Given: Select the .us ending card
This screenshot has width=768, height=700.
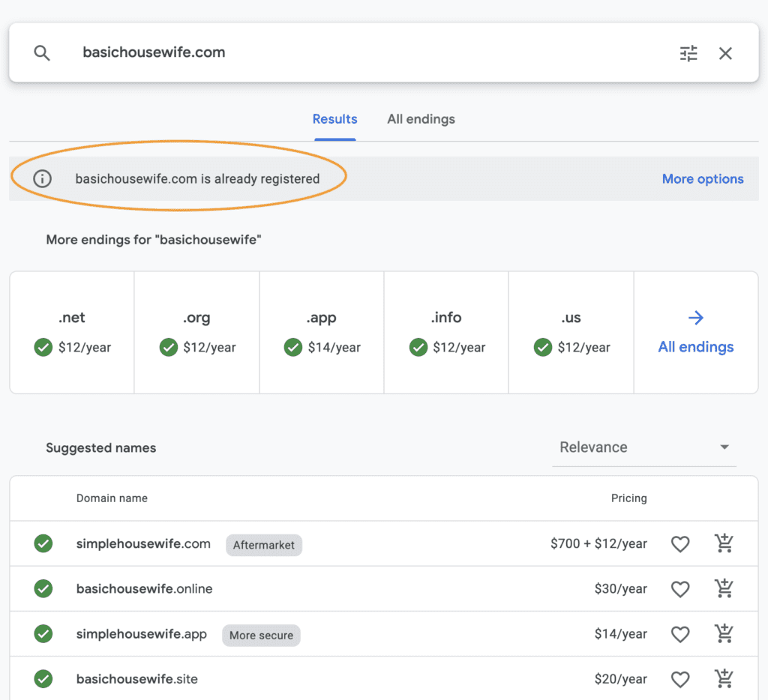Looking at the screenshot, I should click(571, 332).
